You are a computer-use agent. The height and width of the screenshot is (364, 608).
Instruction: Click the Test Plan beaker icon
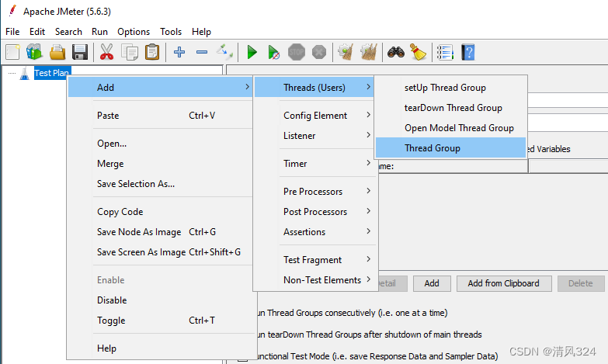pyautogui.click(x=24, y=73)
